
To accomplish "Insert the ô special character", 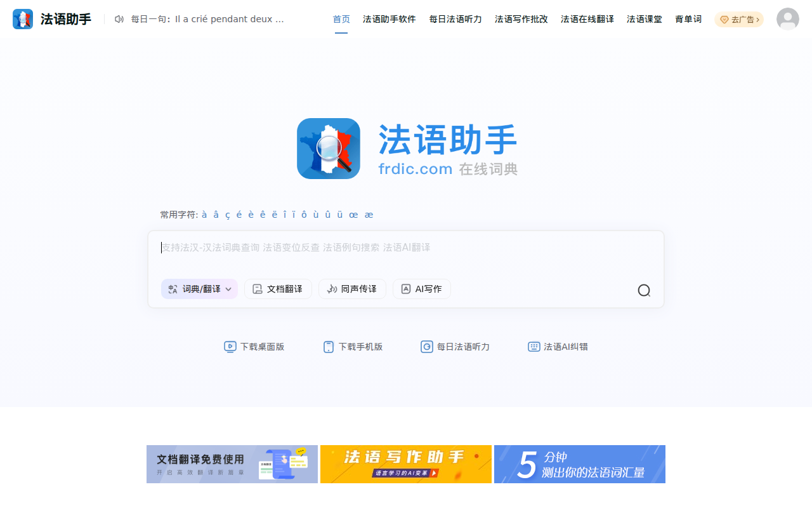I will (304, 215).
